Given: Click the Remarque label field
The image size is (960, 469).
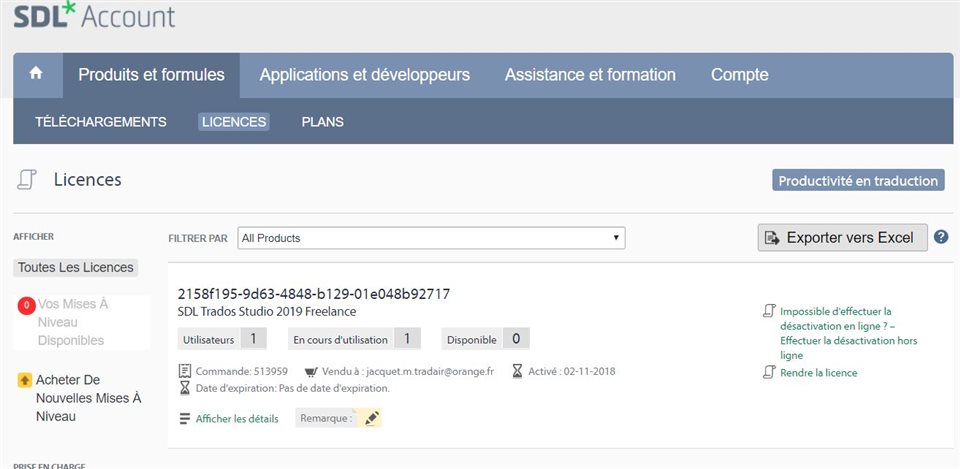Looking at the screenshot, I should [326, 418].
